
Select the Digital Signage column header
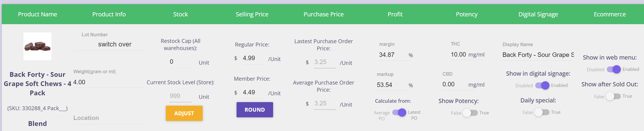coord(538,14)
